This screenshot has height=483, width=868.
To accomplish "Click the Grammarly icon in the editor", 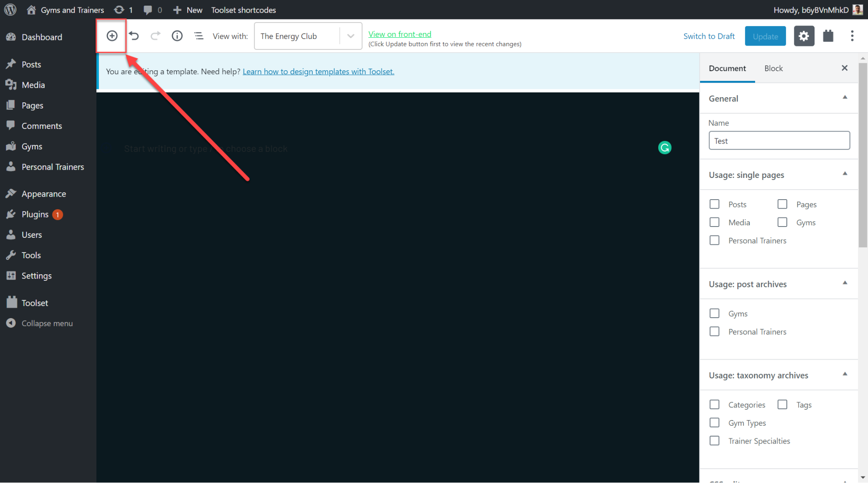I will tap(664, 148).
